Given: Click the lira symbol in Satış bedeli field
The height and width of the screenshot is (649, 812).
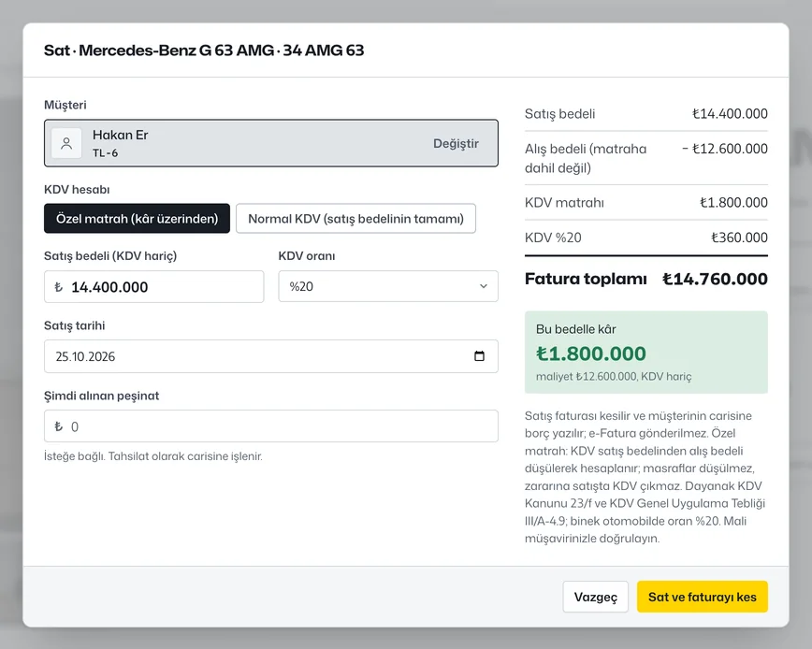Looking at the screenshot, I should (x=59, y=287).
